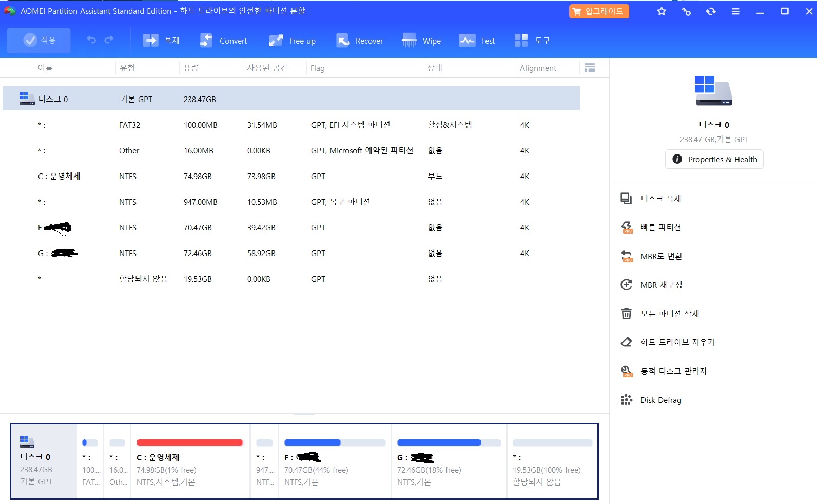Select the F: 70.47GB partition row
817x504 pixels.
click(291, 227)
